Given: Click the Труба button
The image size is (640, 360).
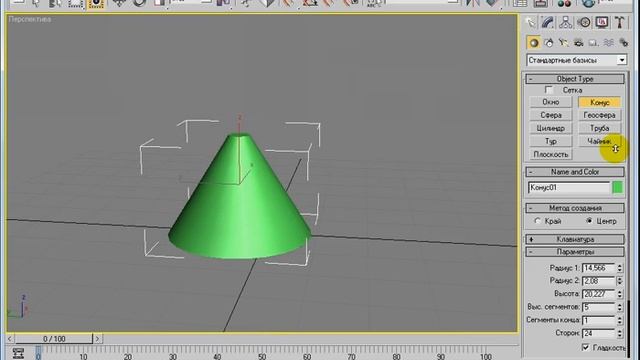Looking at the screenshot, I should pos(599,128).
